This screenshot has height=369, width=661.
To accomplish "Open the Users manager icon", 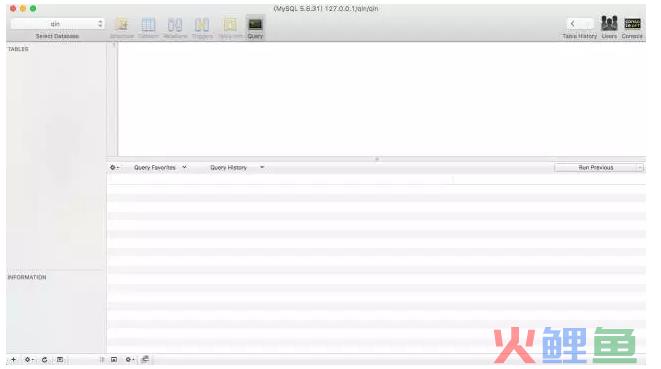I will 609,27.
